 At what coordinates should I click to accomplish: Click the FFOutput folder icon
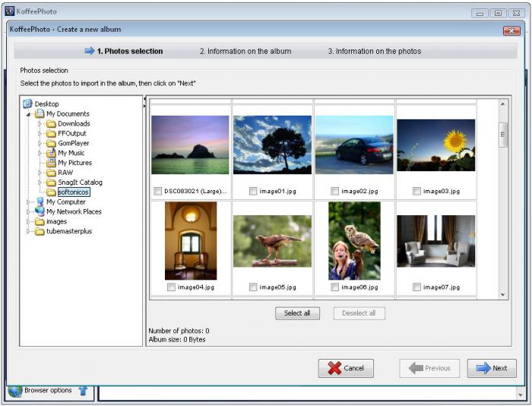coord(51,133)
